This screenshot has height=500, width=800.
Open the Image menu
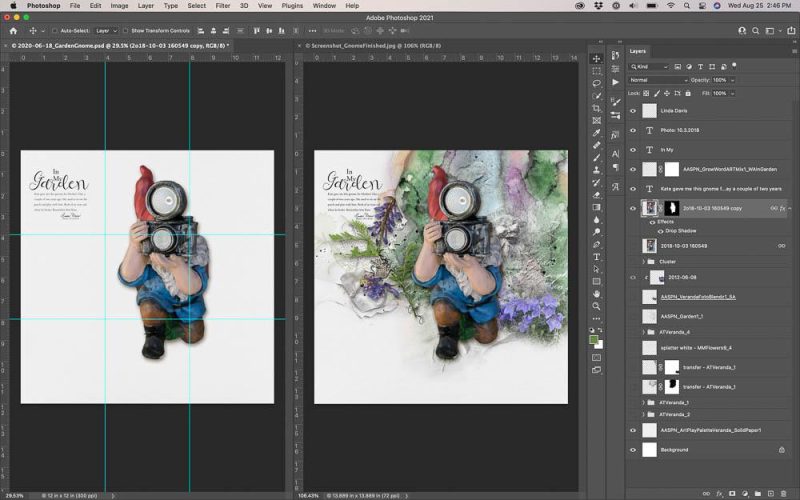coord(119,6)
